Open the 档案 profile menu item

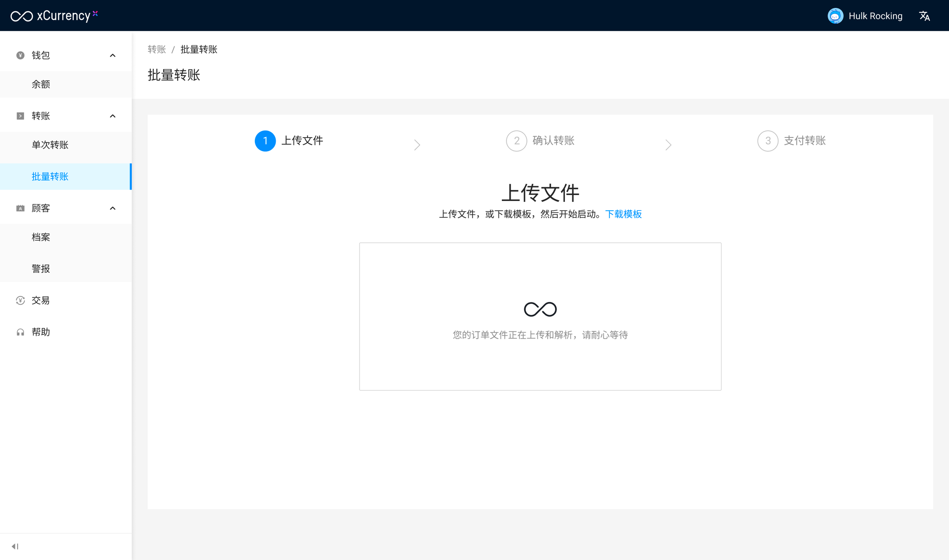pyautogui.click(x=41, y=237)
